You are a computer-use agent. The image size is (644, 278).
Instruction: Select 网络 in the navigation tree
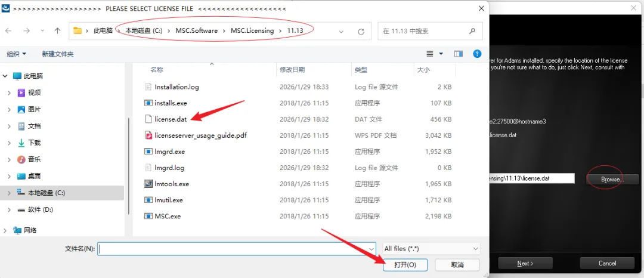(30, 230)
